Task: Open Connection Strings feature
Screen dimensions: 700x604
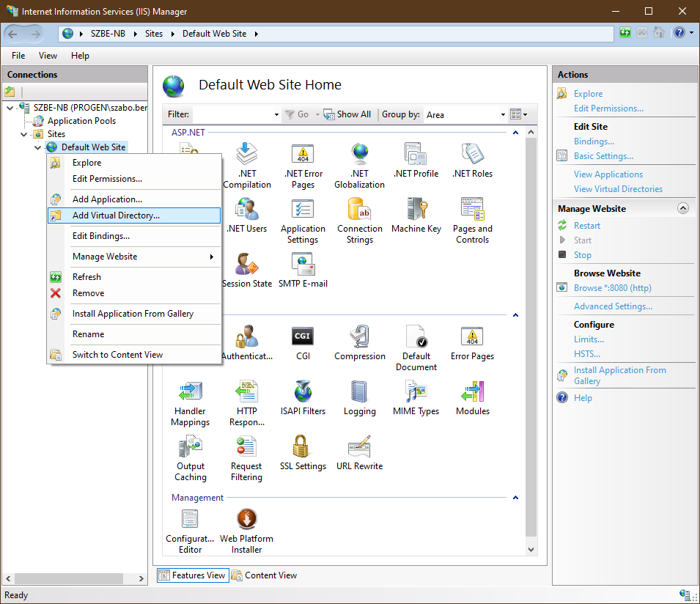Action: click(x=359, y=221)
